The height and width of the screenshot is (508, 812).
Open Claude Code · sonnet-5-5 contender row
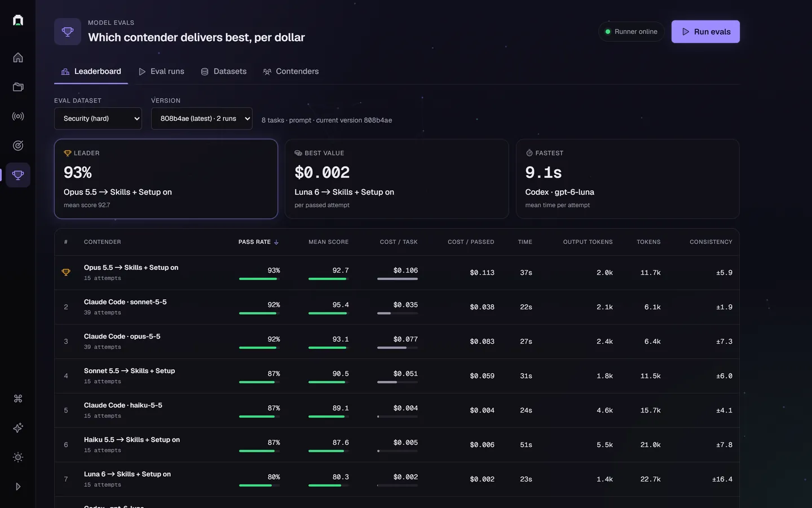[397, 307]
